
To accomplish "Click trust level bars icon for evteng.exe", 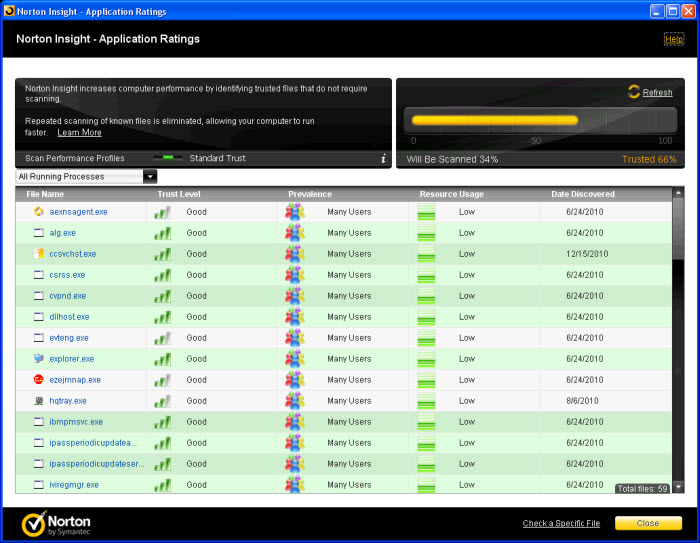I will (x=162, y=338).
